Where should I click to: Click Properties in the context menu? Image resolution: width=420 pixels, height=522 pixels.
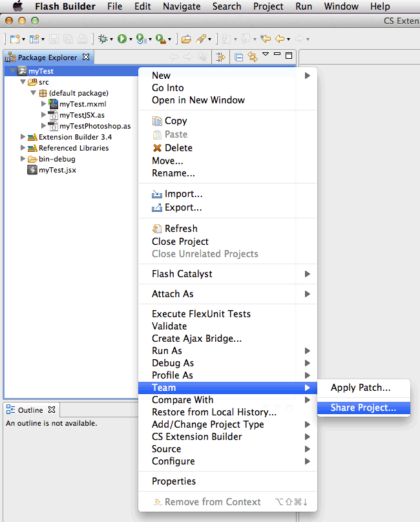pos(173,481)
